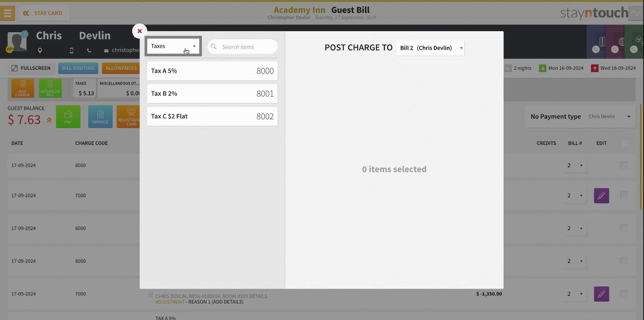Open the Taxes charge group dropdown
This screenshot has height=320, width=644.
click(173, 46)
